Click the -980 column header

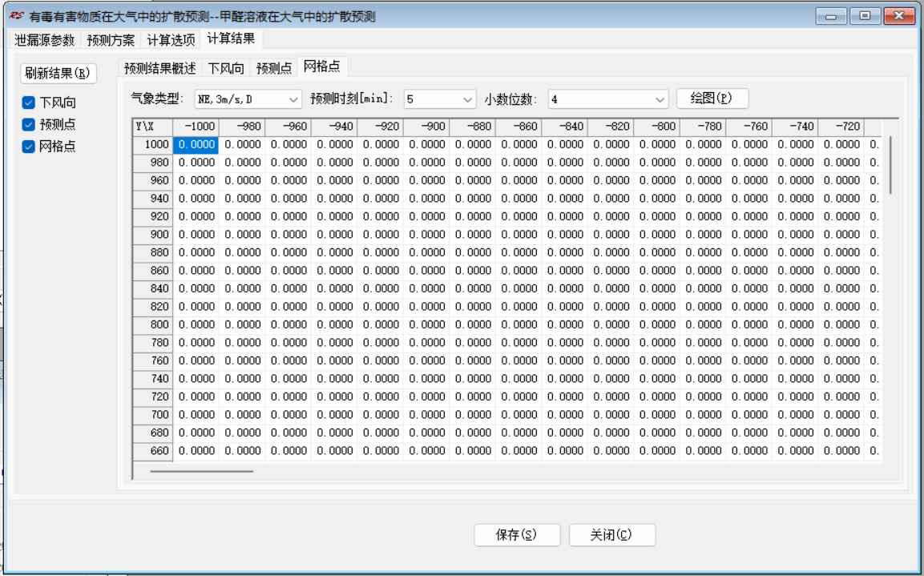coord(241,127)
